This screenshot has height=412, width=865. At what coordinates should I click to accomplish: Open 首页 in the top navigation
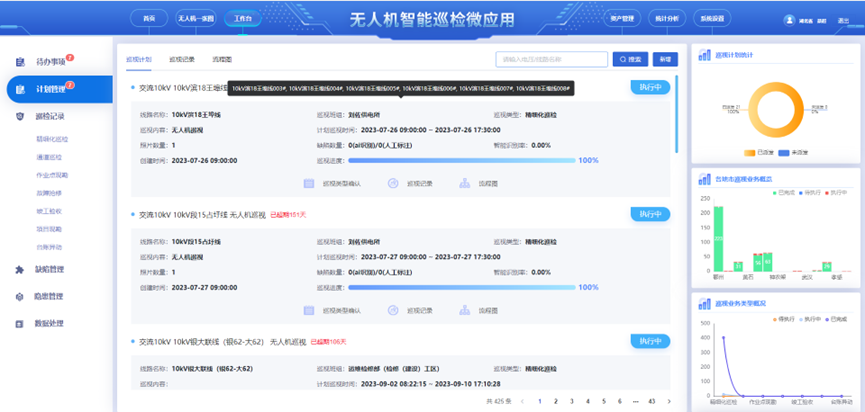(149, 18)
